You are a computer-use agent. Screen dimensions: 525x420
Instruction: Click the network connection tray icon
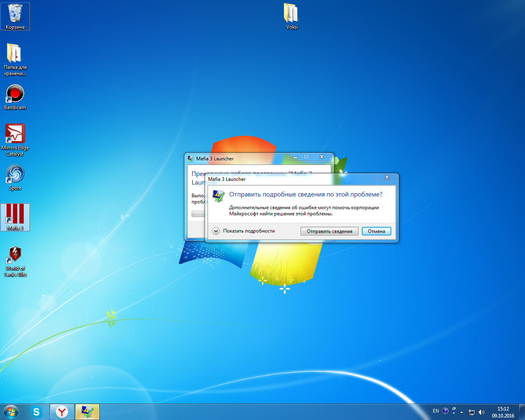(x=472, y=412)
